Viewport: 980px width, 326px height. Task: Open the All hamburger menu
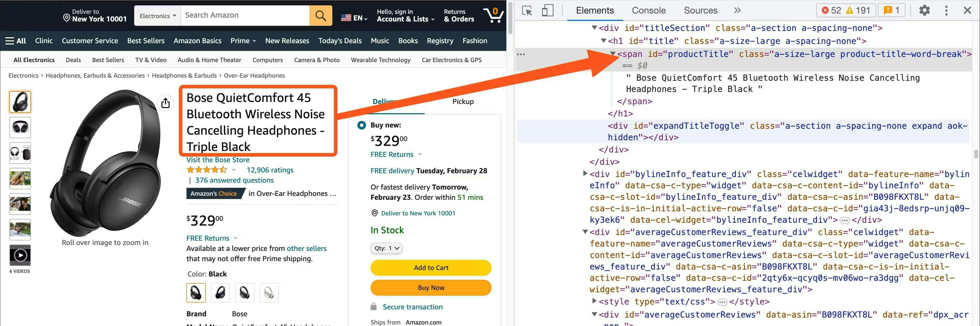(16, 41)
